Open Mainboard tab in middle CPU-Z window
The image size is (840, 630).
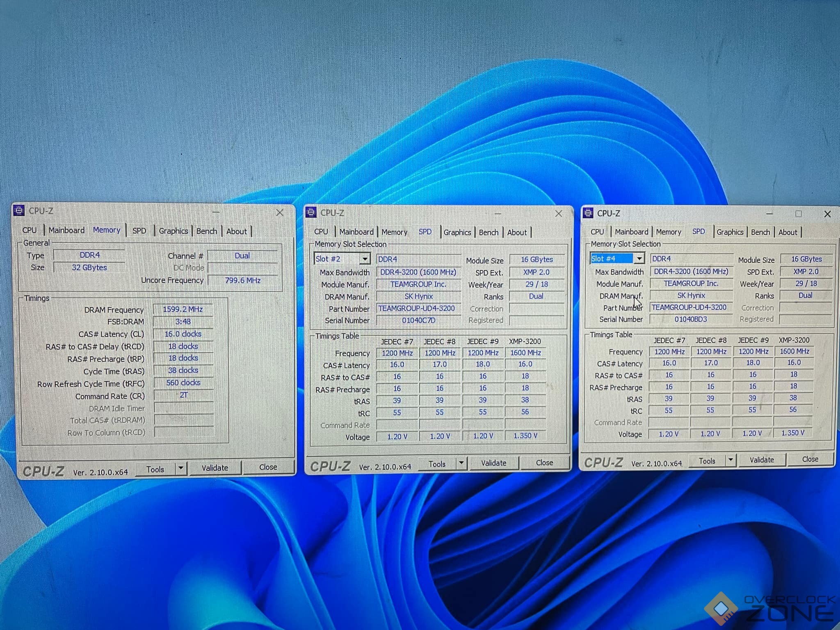[356, 232]
